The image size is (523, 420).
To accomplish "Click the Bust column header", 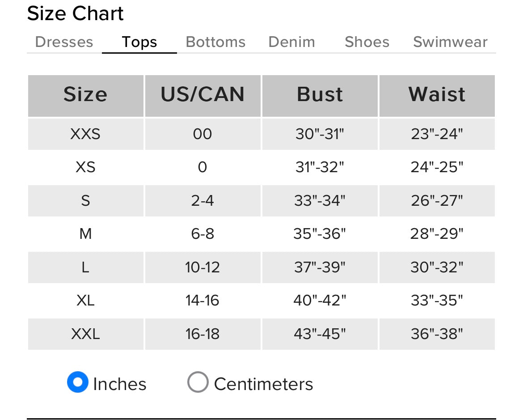I will click(320, 95).
